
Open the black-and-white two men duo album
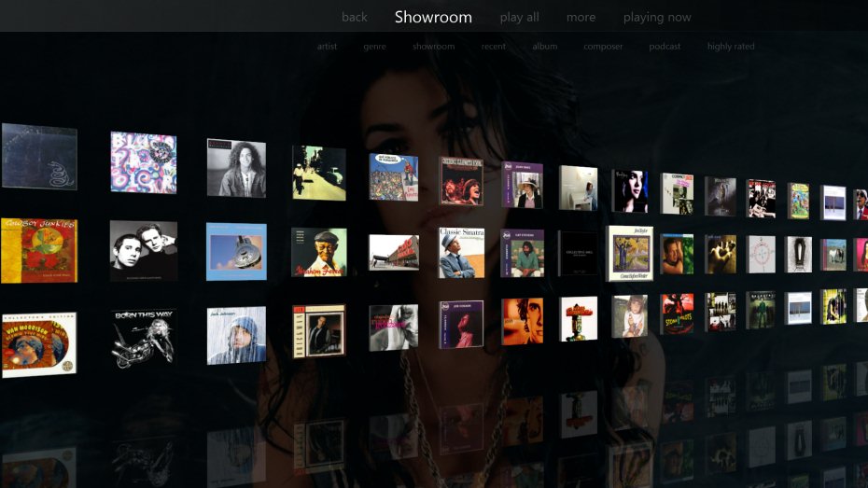pos(144,251)
